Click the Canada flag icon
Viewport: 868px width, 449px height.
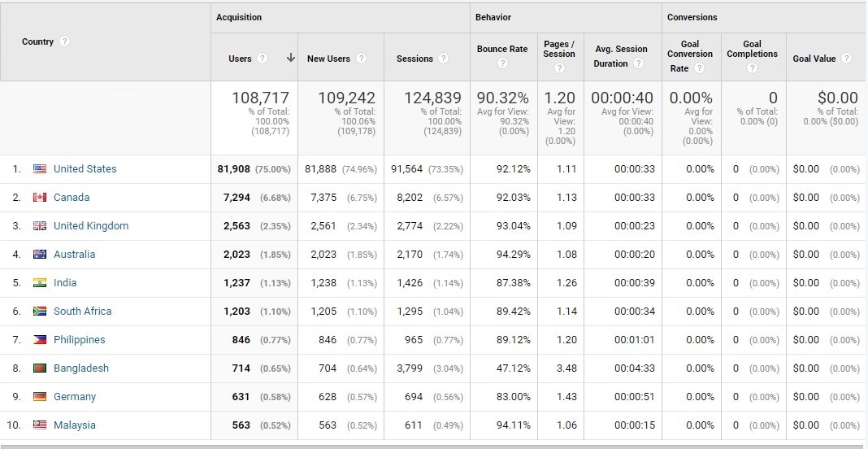pyautogui.click(x=40, y=198)
